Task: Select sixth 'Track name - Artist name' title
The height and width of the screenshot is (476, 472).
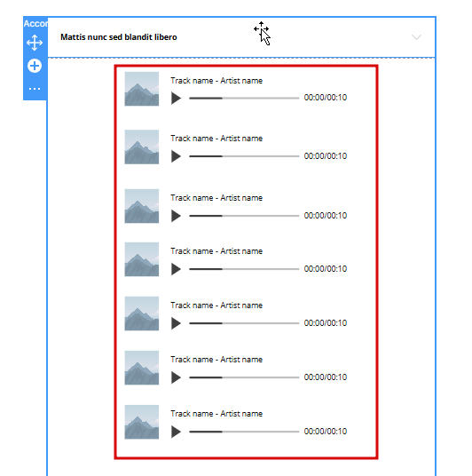Action: click(x=216, y=360)
